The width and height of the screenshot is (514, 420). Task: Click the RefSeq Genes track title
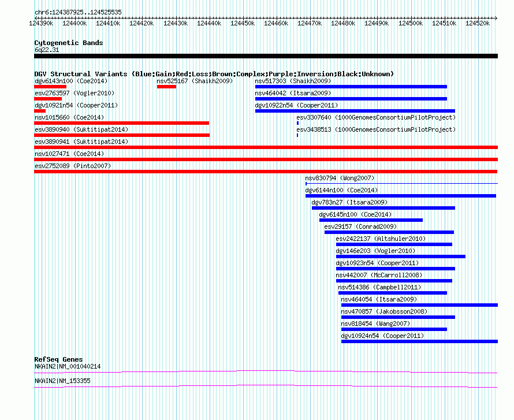click(58, 359)
